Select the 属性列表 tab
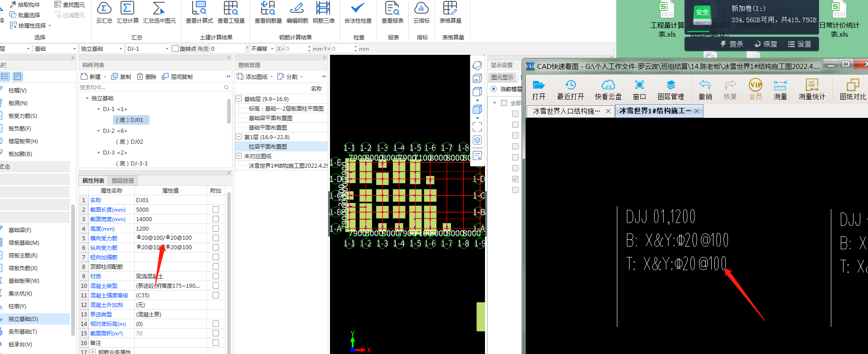The image size is (868, 354). (x=93, y=180)
